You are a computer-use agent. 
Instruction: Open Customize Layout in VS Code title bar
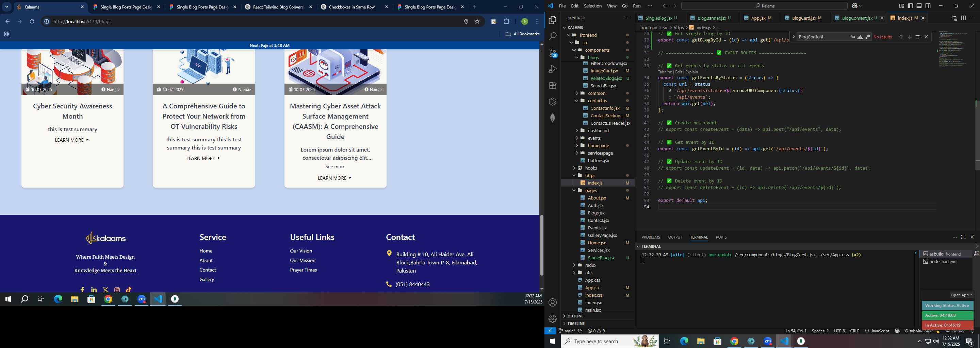pos(902,6)
